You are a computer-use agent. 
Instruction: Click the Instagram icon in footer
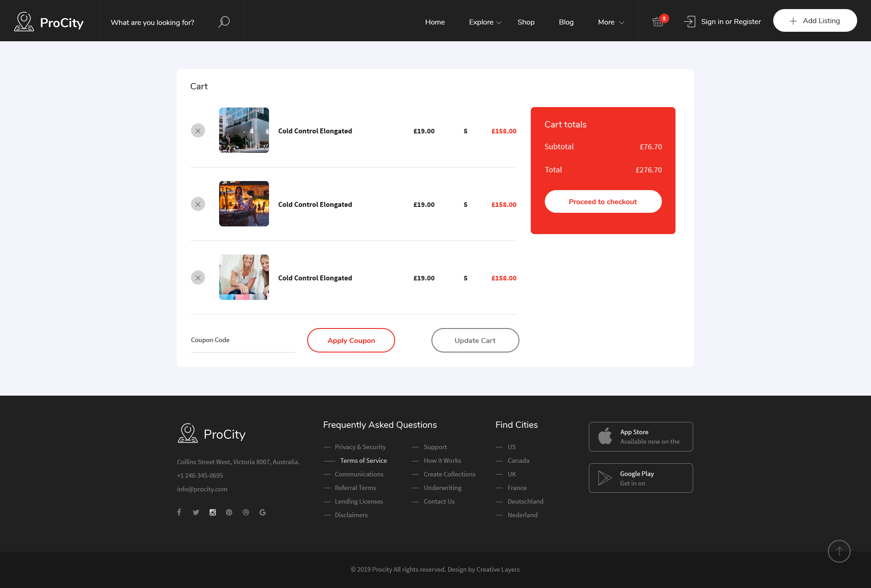pyautogui.click(x=212, y=512)
